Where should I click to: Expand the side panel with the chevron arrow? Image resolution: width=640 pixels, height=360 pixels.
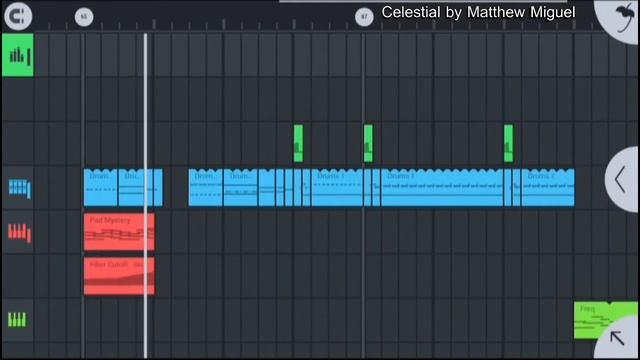pyautogui.click(x=622, y=180)
